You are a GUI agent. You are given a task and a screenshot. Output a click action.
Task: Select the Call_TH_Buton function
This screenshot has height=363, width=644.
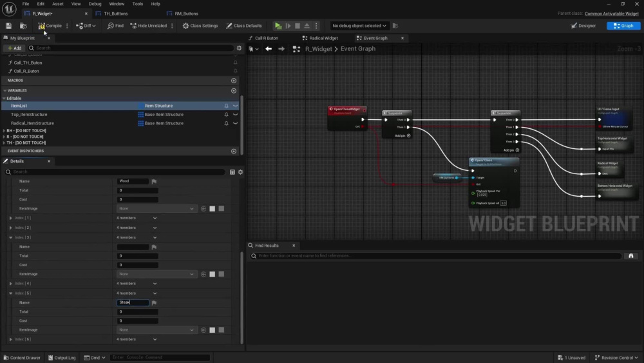pyautogui.click(x=28, y=63)
